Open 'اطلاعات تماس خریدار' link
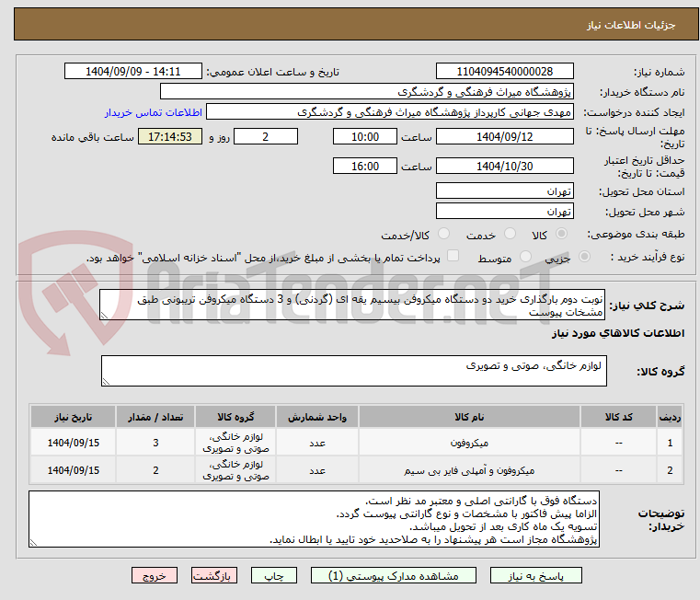700x600 pixels. (154, 112)
